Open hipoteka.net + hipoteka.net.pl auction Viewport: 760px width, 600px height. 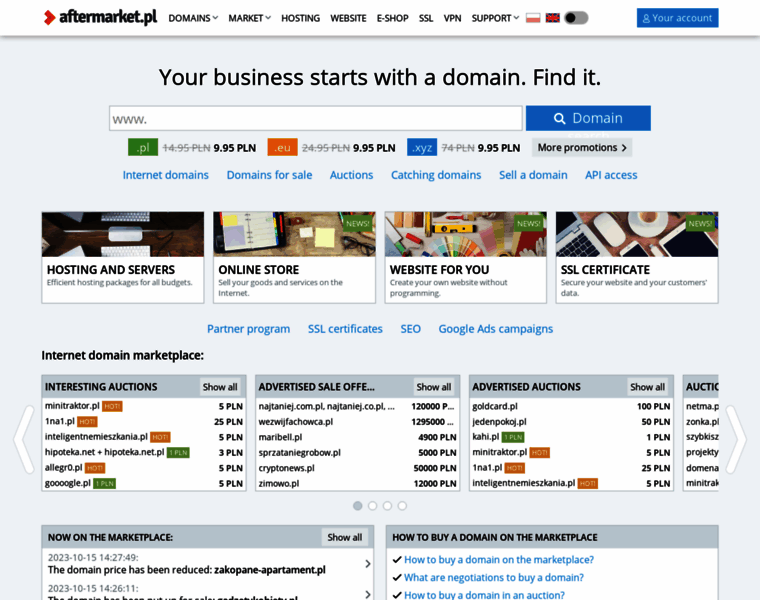pos(105,452)
